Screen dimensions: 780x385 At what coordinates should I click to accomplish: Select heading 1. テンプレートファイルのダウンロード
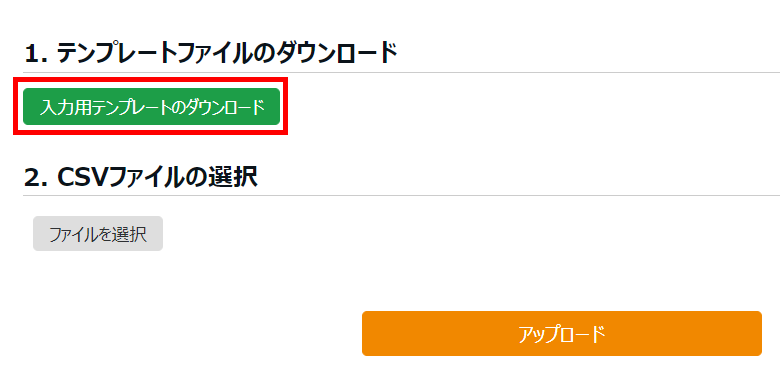[x=211, y=53]
